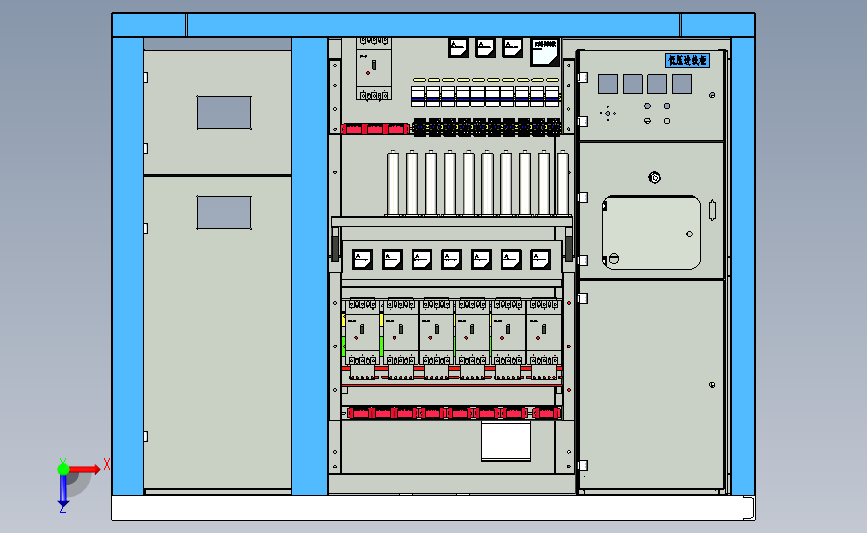This screenshot has height=533, width=867.
Task: Click the small lock on upper right instrument panel
Action: (712, 95)
